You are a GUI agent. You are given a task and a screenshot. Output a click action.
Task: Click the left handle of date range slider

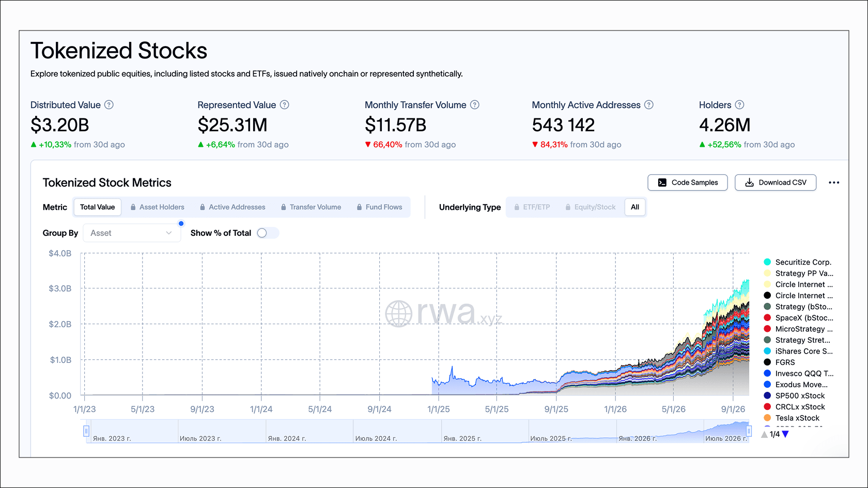click(86, 431)
